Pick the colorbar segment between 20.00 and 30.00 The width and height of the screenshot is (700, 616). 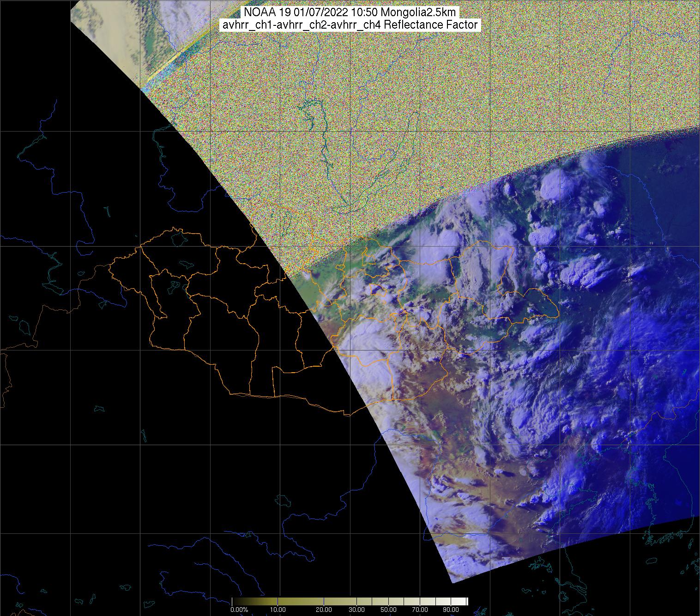[340, 601]
